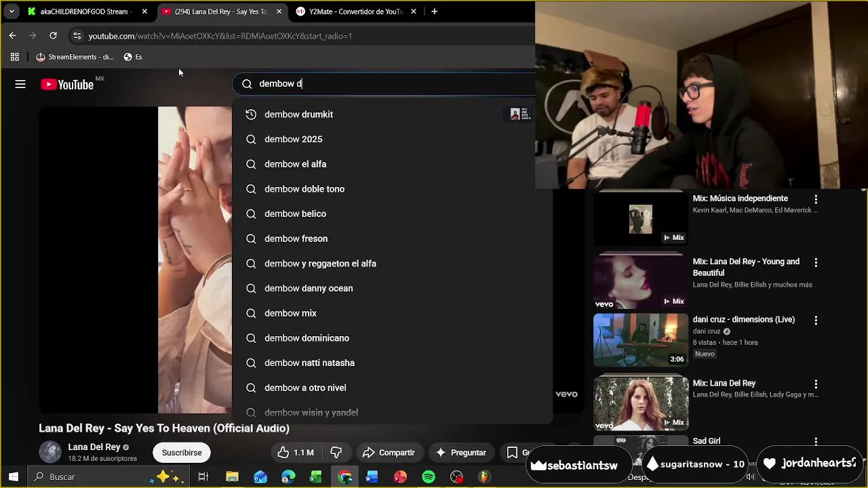Viewport: 868px width, 488px height.
Task: Open Outlook from taskbar
Action: (260, 477)
